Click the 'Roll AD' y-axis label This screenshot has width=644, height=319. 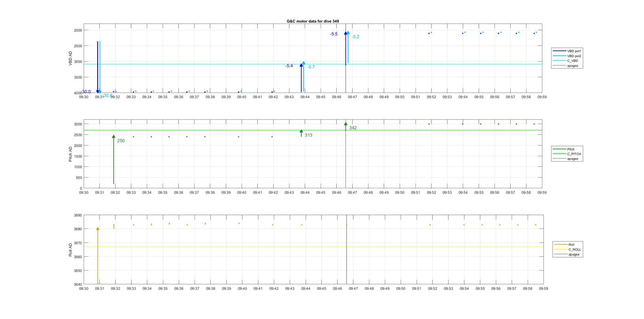[70, 250]
